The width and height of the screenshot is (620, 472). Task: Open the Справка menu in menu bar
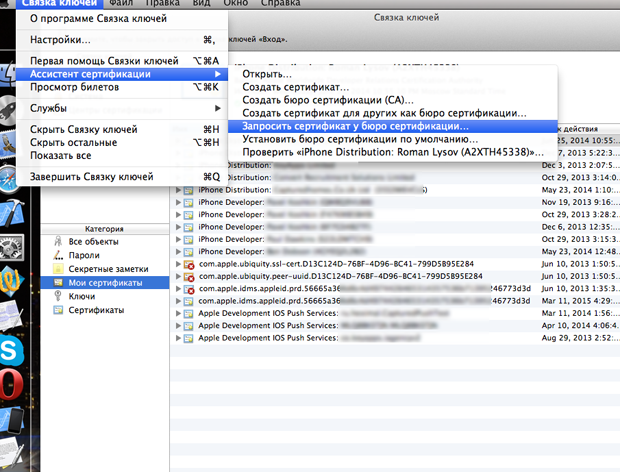coord(280,3)
